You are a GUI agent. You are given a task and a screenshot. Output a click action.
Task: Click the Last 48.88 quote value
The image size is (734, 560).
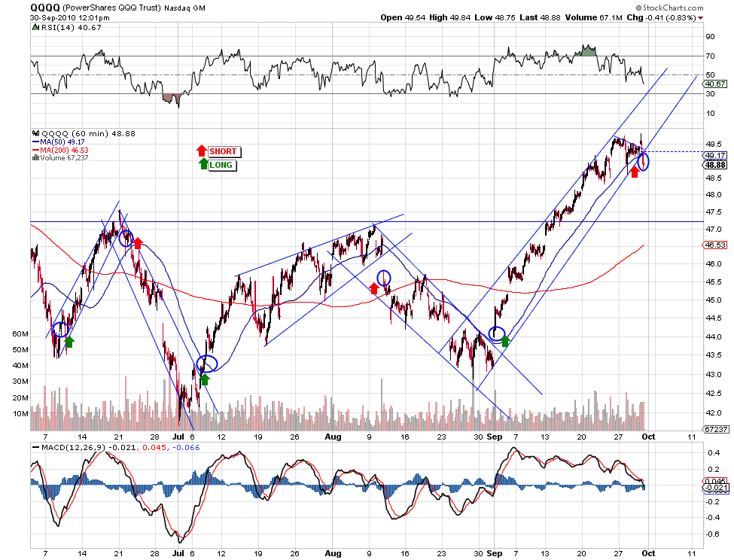point(540,17)
